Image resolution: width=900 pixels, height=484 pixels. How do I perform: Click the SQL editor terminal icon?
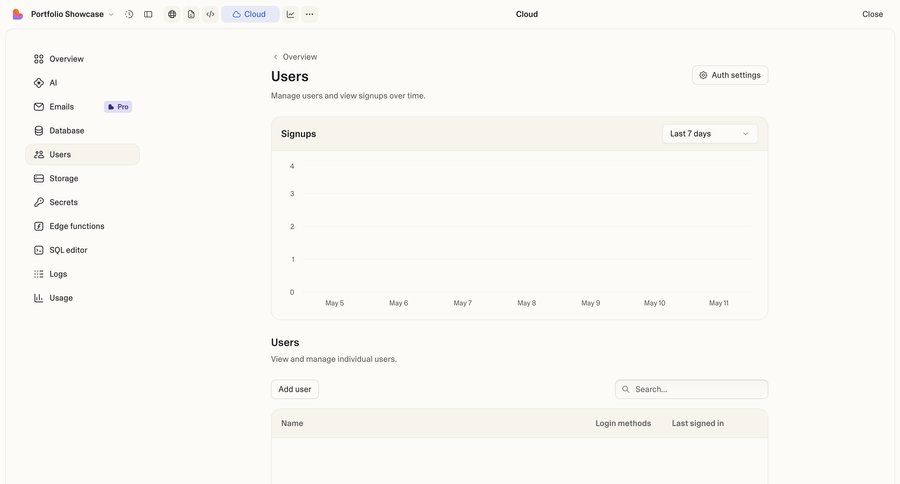coord(38,250)
